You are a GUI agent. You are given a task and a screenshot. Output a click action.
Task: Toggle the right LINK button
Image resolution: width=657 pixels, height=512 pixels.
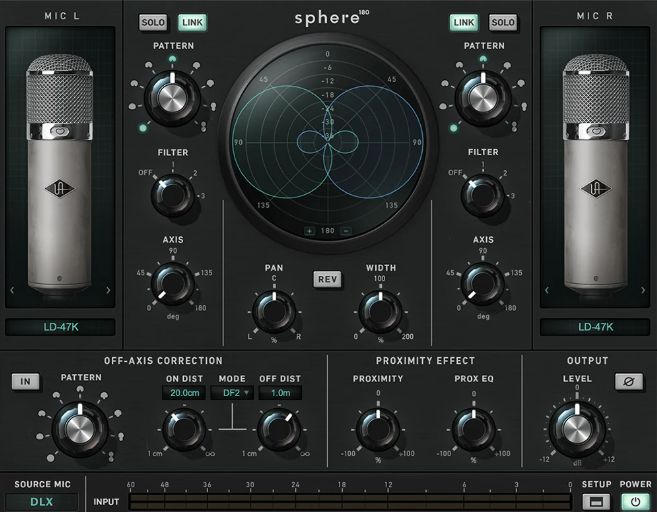coord(463,22)
